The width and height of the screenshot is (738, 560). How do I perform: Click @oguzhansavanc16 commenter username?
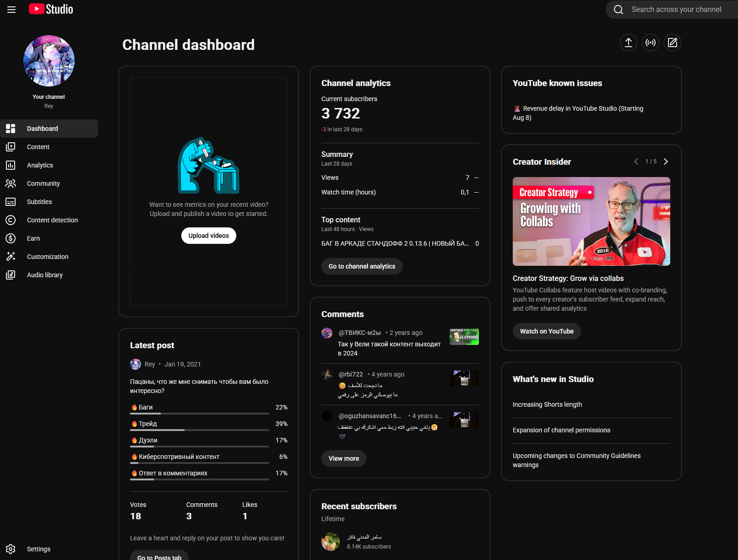pyautogui.click(x=370, y=416)
